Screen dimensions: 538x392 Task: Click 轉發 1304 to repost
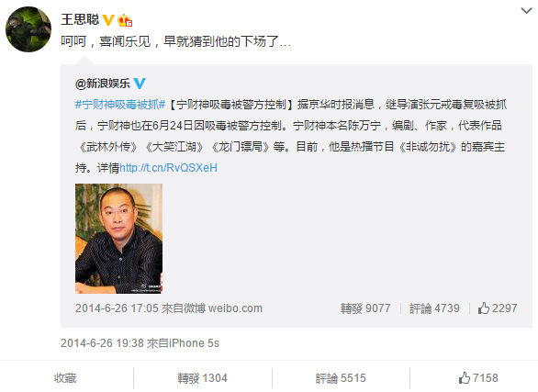point(202,378)
